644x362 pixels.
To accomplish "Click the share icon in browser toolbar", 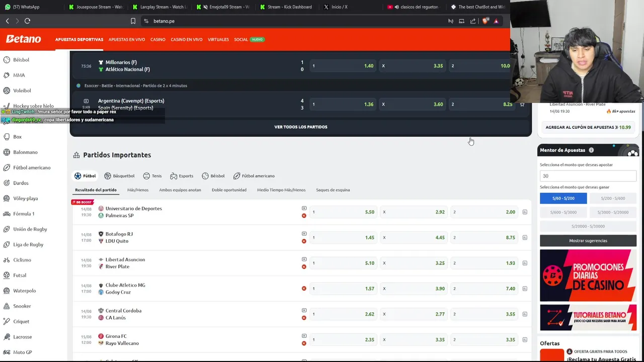I will [473, 21].
